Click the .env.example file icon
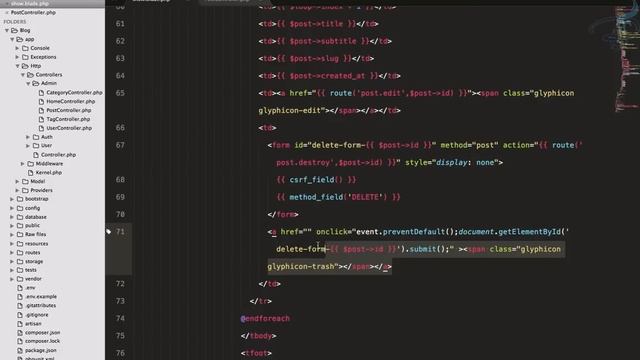This screenshot has width=640, height=360. tap(20, 297)
